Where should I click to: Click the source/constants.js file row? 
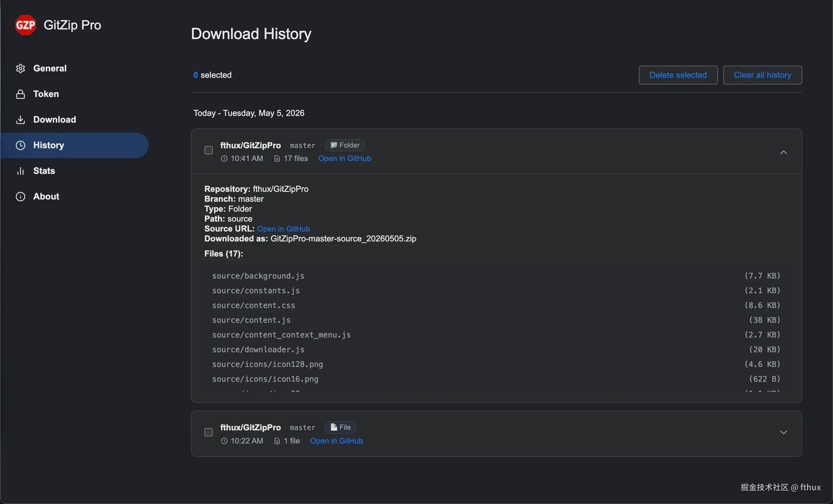point(496,291)
